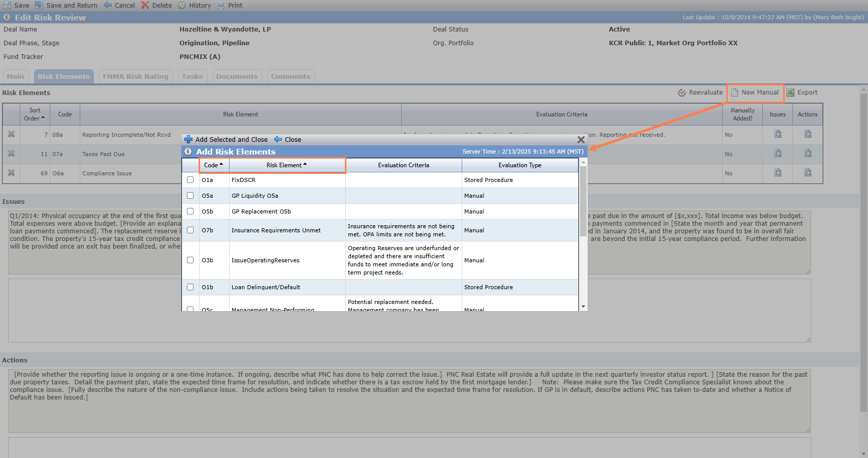Switch to FNMA Risk Rating tab
Screen dimensions: 868x458
tap(136, 76)
